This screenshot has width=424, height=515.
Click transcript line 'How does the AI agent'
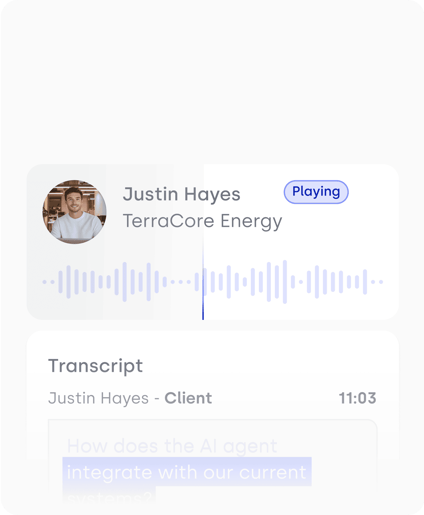(172, 446)
